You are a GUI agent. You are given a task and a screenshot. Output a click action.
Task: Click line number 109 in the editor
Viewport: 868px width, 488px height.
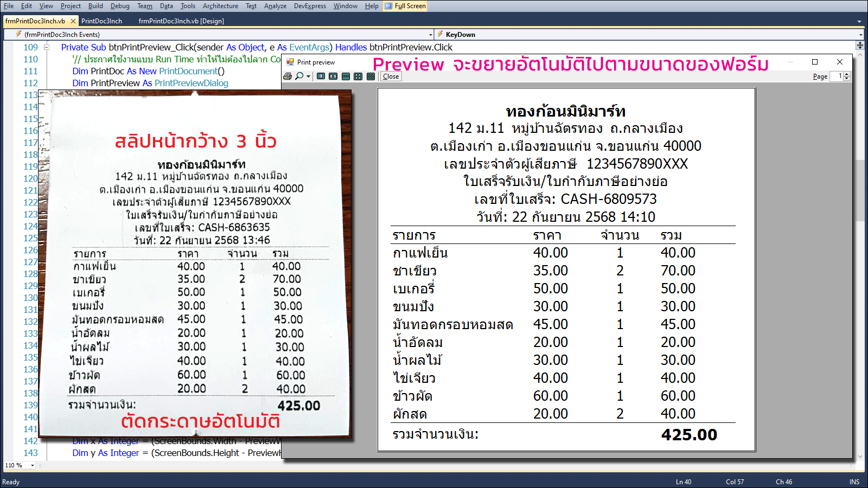pyautogui.click(x=30, y=47)
